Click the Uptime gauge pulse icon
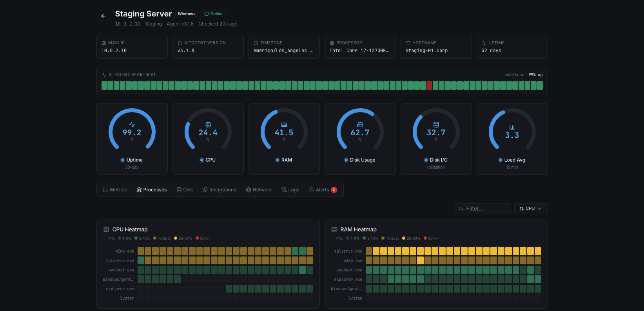 click(132, 125)
